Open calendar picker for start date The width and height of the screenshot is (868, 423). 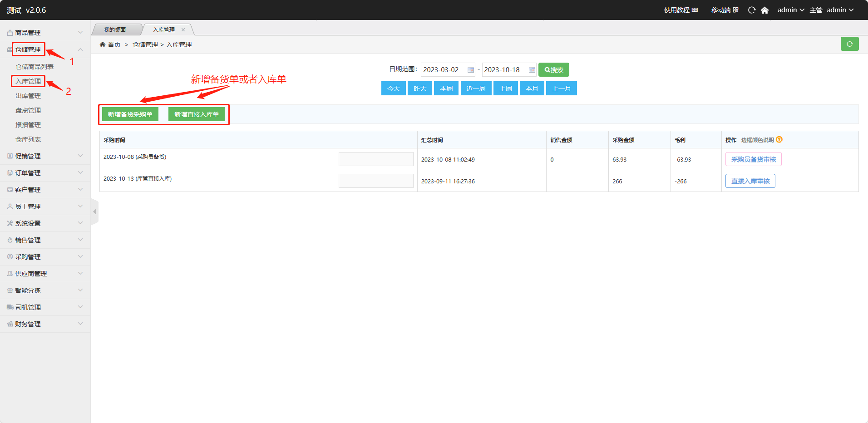tap(471, 70)
